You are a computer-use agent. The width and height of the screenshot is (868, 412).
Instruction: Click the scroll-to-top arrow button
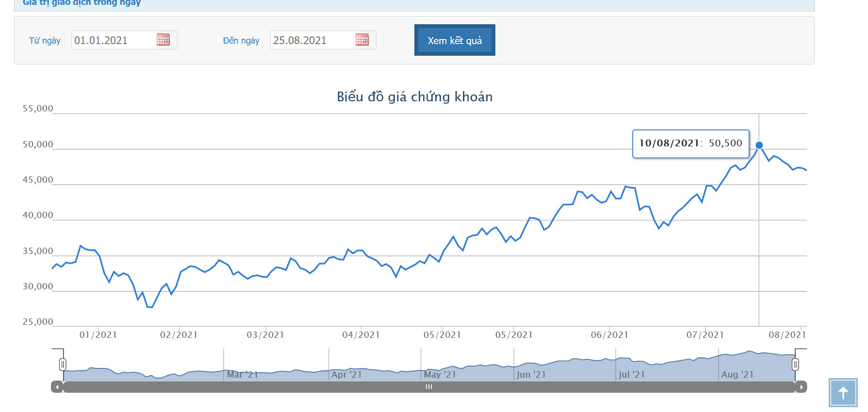[x=843, y=393]
